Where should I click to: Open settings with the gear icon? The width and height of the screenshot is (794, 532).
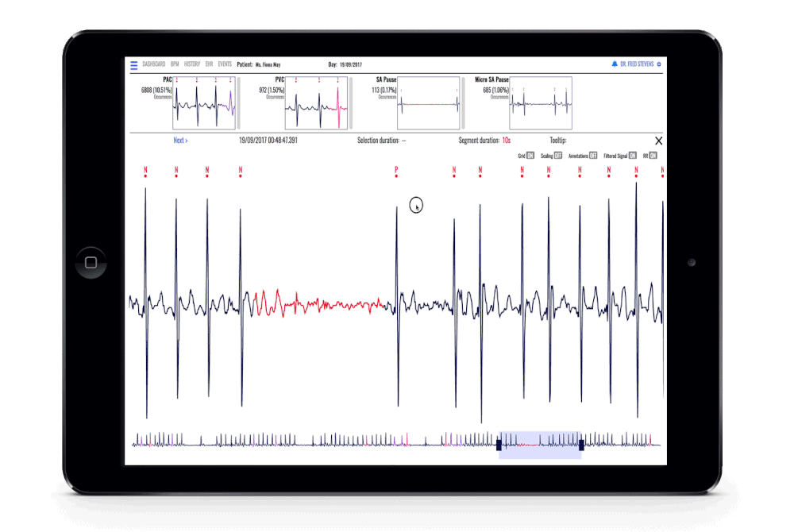pos(658,64)
